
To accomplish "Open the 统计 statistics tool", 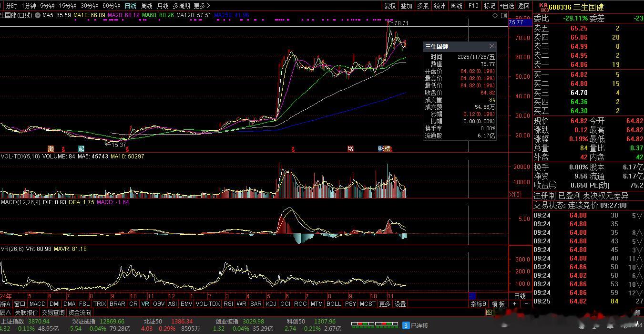I will pos(440,6).
